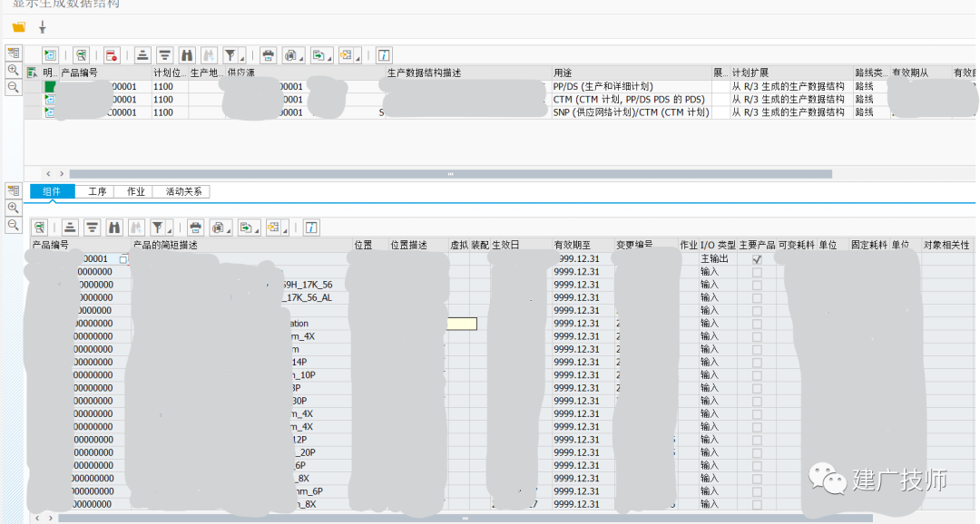Expand filter dropdown arrow in components toolbar
The height and width of the screenshot is (524, 980).
pyautogui.click(x=170, y=230)
